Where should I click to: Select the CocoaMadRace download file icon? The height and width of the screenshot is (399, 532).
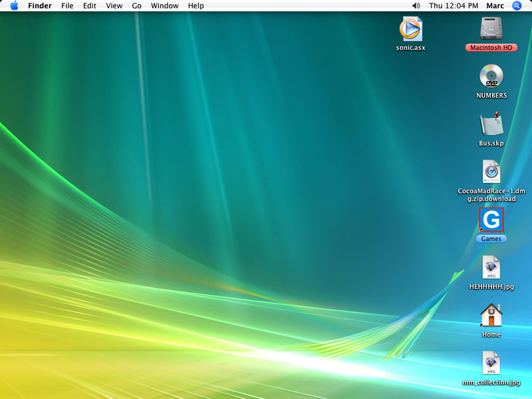491,172
